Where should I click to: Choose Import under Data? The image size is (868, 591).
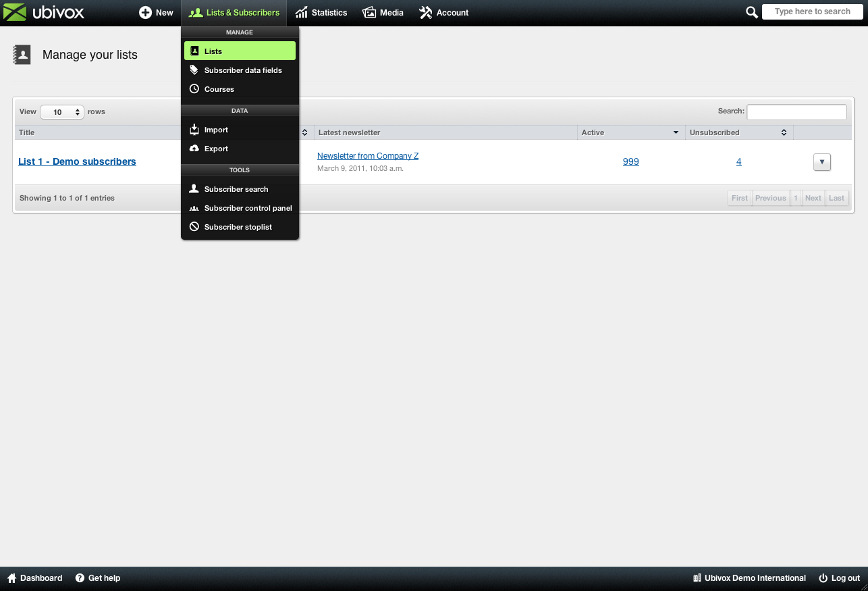tap(240, 129)
